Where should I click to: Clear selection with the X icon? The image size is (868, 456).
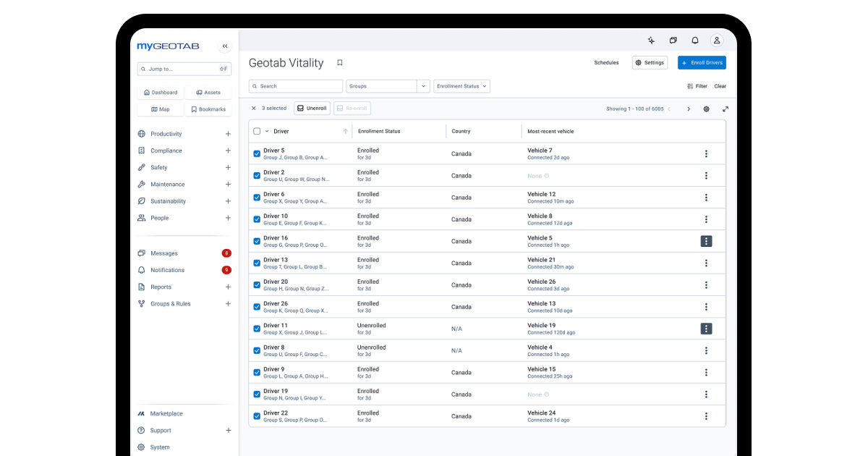pos(253,108)
